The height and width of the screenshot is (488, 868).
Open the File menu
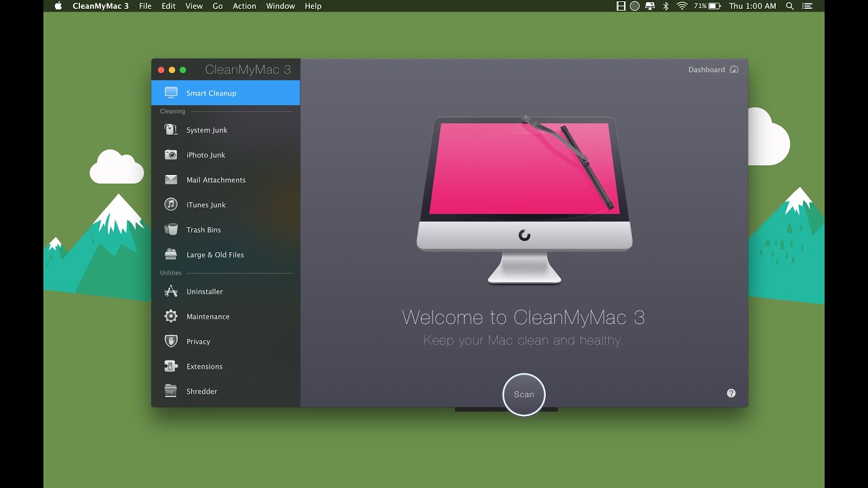click(x=145, y=6)
